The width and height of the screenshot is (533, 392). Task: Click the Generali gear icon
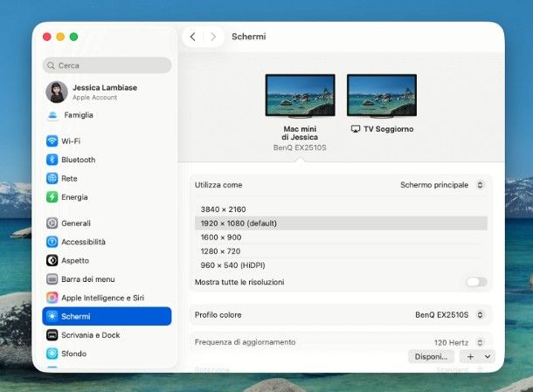tap(52, 224)
